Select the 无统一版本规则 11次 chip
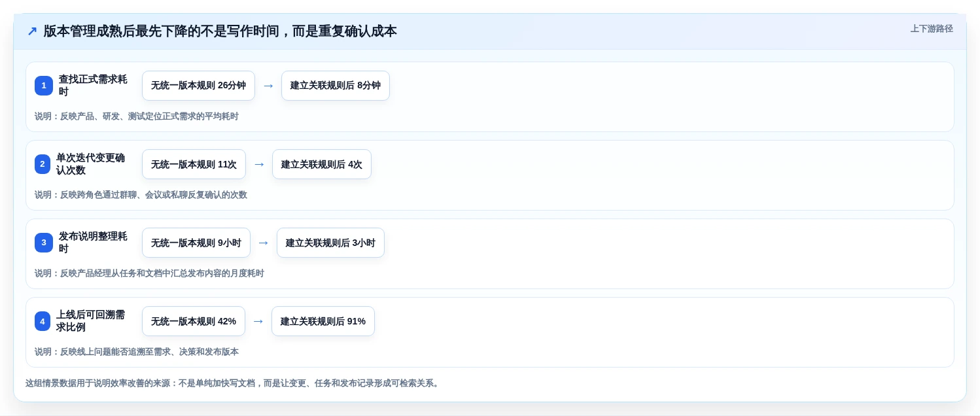 coord(194,164)
